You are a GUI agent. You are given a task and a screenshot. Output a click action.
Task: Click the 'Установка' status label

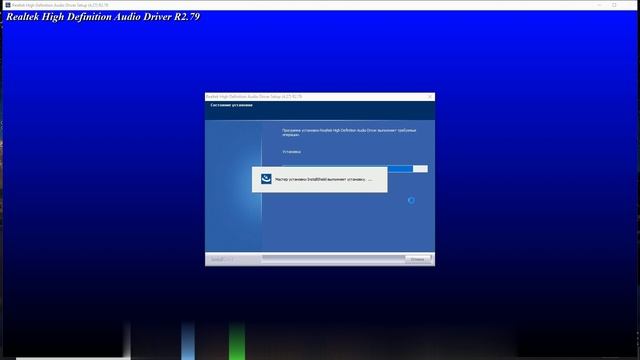coord(291,152)
